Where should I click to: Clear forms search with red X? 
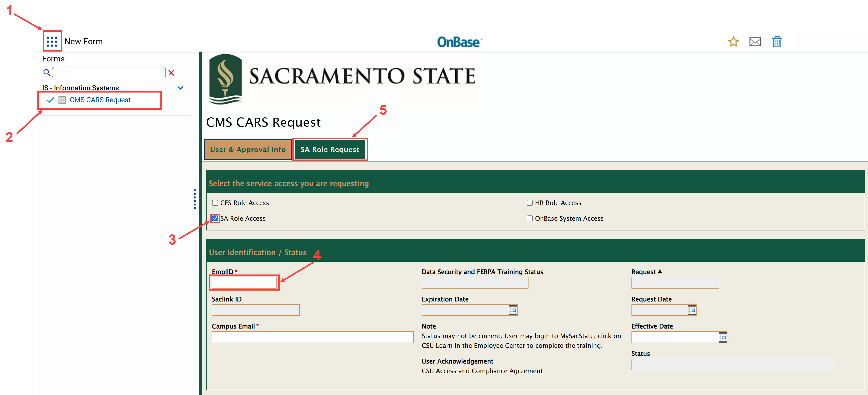tap(171, 72)
